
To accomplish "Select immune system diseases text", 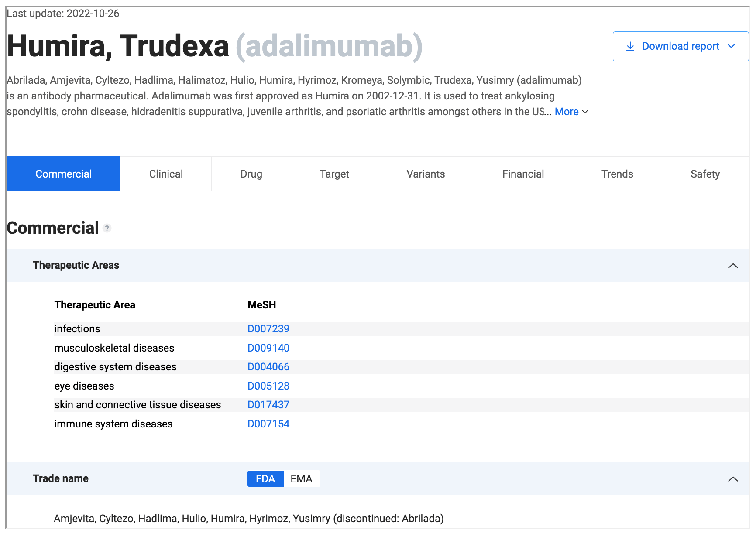I will 113,424.
